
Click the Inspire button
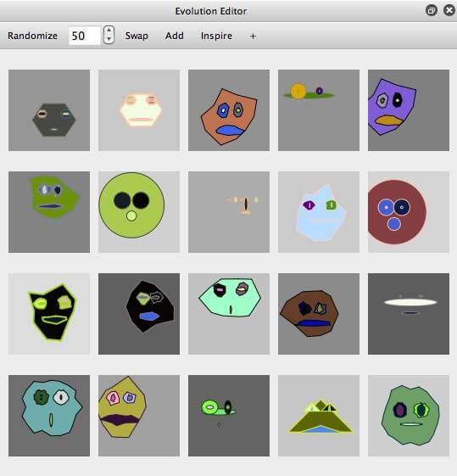(216, 36)
